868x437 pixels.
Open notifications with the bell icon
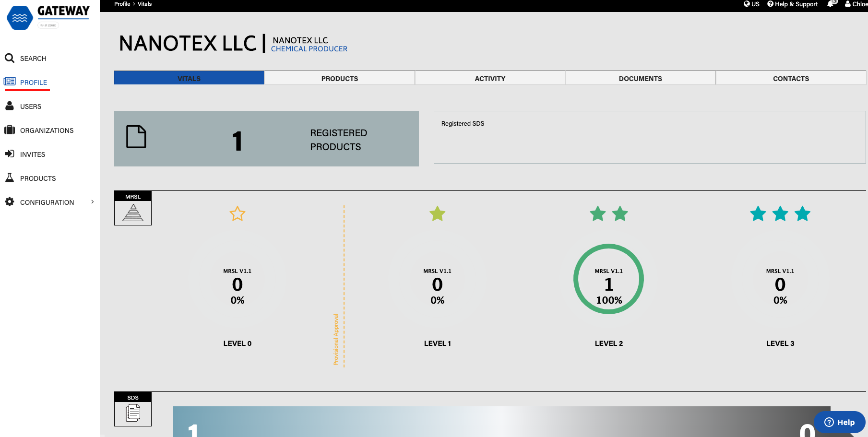click(x=831, y=4)
